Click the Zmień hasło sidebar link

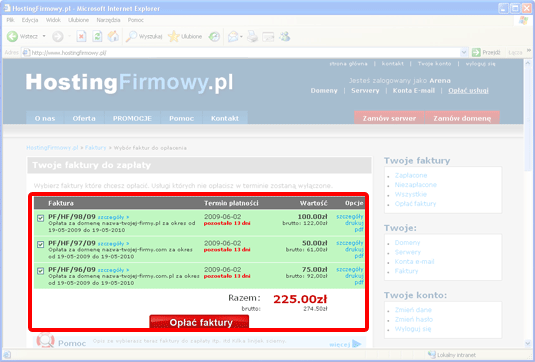pos(414,319)
